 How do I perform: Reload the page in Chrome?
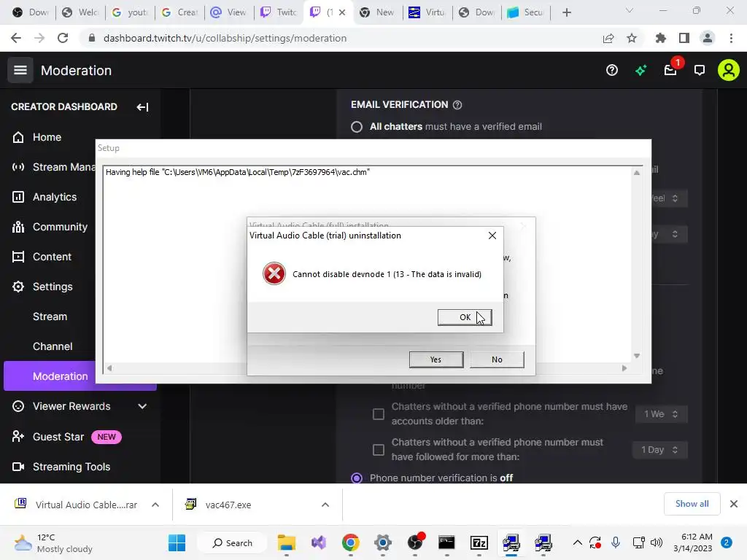pyautogui.click(x=63, y=38)
